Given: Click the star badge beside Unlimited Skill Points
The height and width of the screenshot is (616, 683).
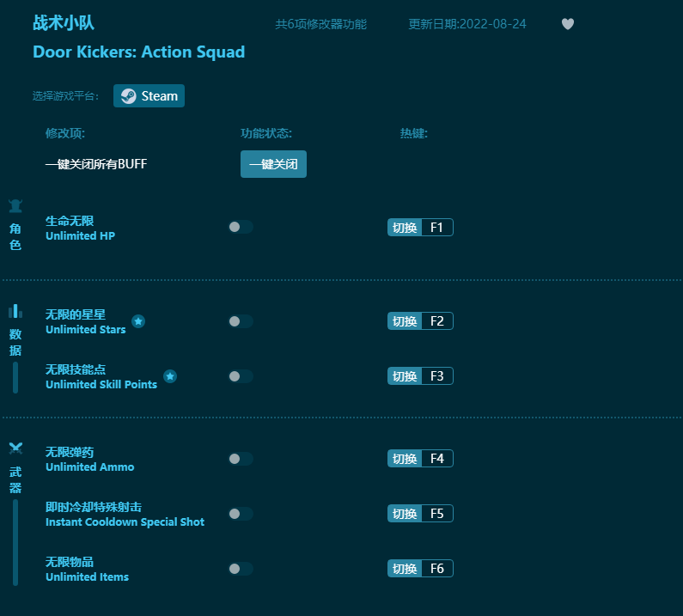Looking at the screenshot, I should [170, 376].
